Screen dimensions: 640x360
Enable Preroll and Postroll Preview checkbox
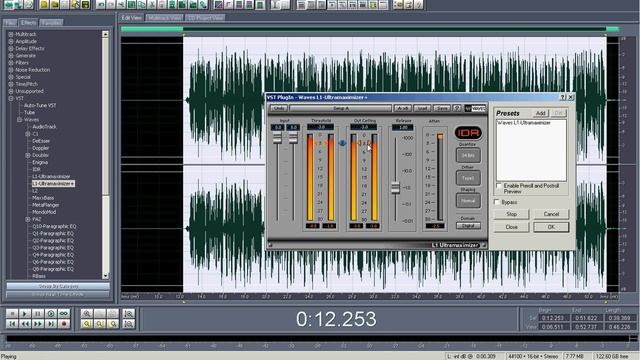pos(499,186)
